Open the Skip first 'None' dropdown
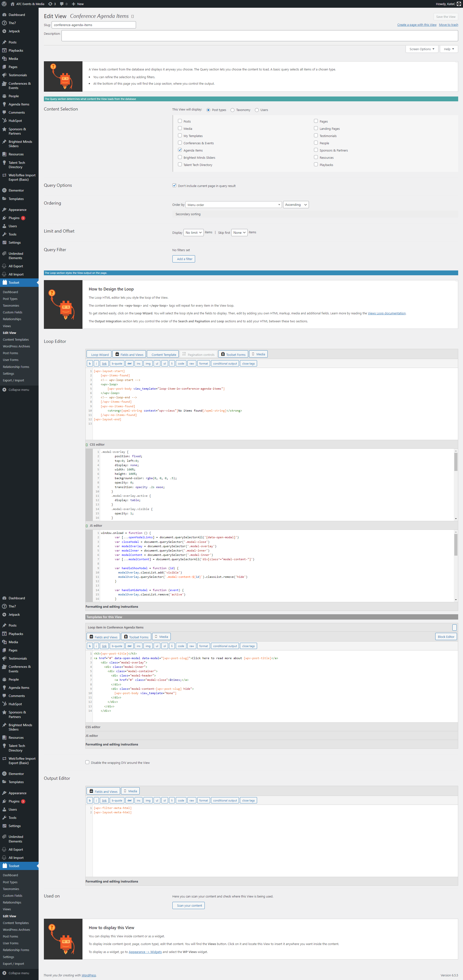 [x=239, y=232]
